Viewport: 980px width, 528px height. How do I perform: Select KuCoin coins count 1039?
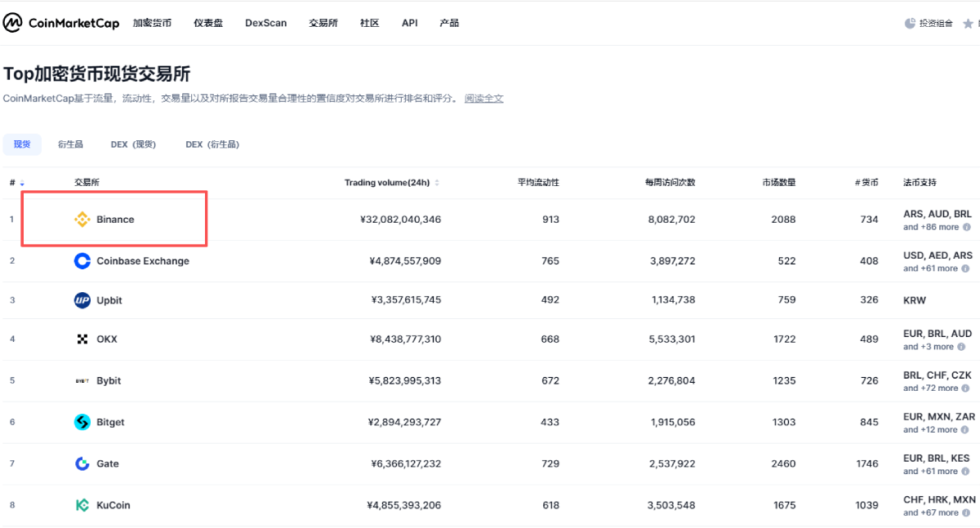point(867,505)
